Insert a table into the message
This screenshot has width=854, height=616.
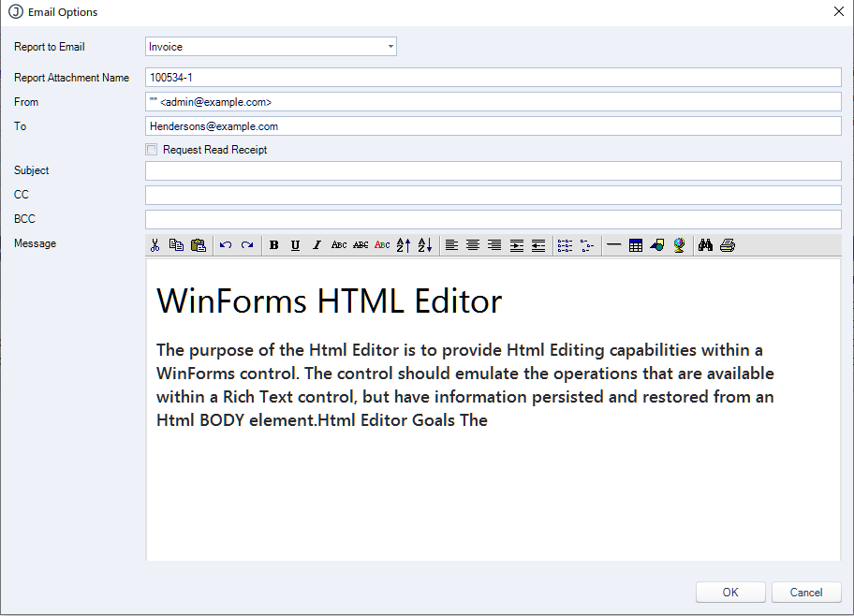click(636, 245)
